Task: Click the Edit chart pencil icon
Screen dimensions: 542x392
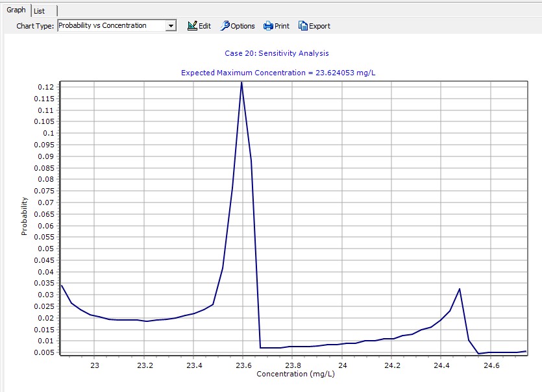Action: point(192,26)
